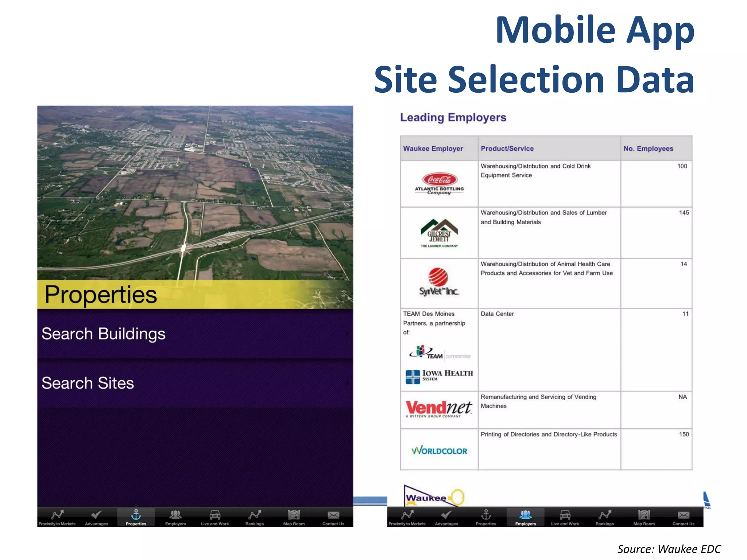
Task: Tap Properties anchor icon in right app
Action: tap(486, 515)
